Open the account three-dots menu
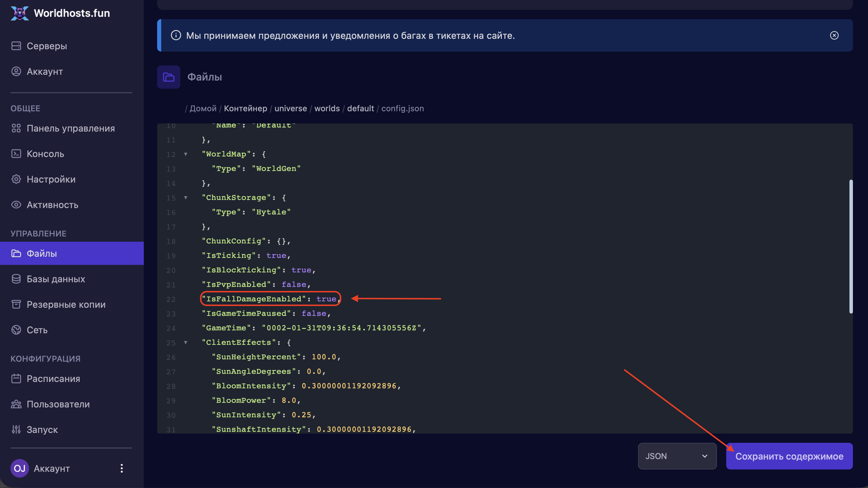Image resolution: width=868 pixels, height=488 pixels. point(122,468)
